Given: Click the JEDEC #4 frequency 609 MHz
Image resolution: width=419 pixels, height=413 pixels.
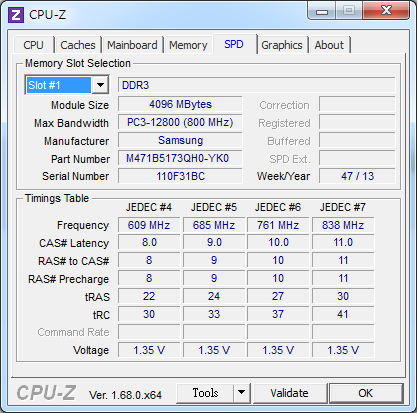Looking at the screenshot, I should [x=149, y=225].
